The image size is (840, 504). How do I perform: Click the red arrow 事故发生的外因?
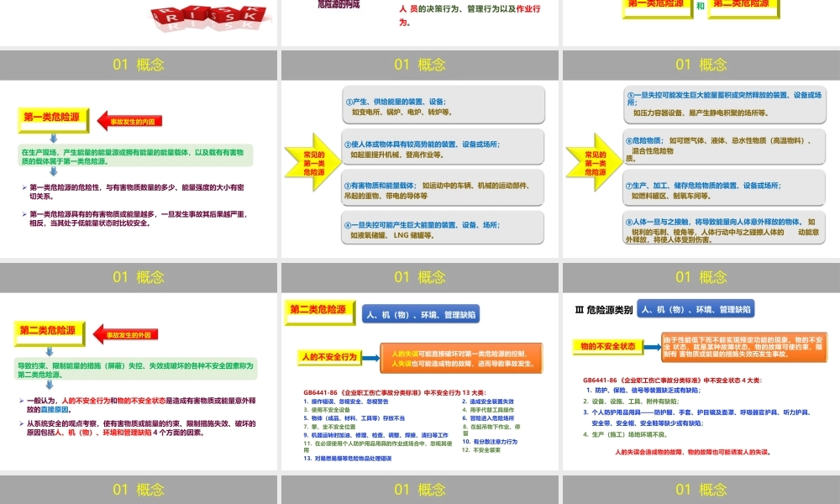(x=129, y=332)
